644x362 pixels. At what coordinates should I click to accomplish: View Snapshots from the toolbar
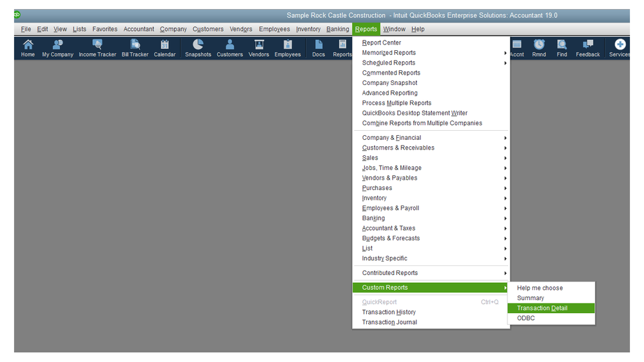(198, 48)
